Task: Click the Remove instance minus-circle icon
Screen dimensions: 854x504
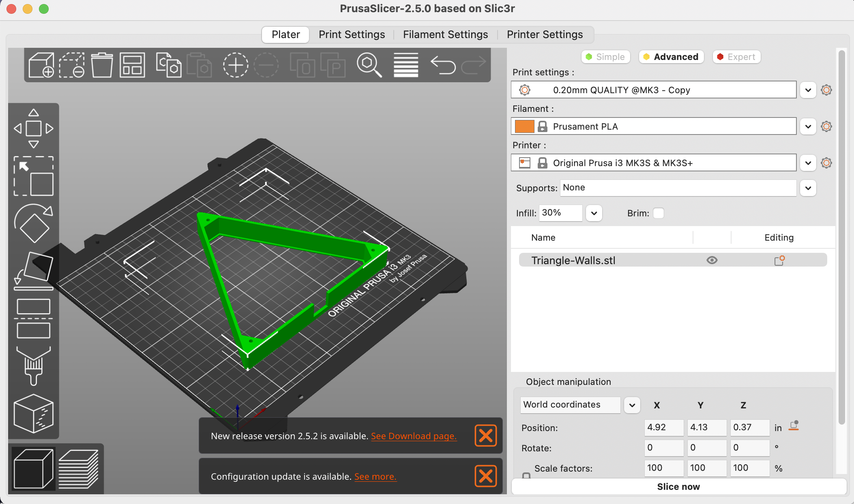Action: tap(266, 65)
